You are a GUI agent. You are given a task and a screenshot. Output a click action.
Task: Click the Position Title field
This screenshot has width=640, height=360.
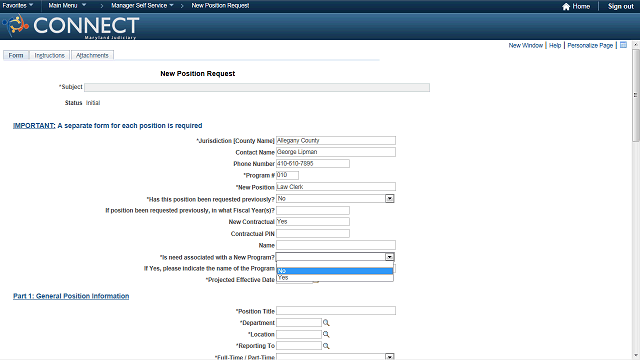click(x=336, y=311)
